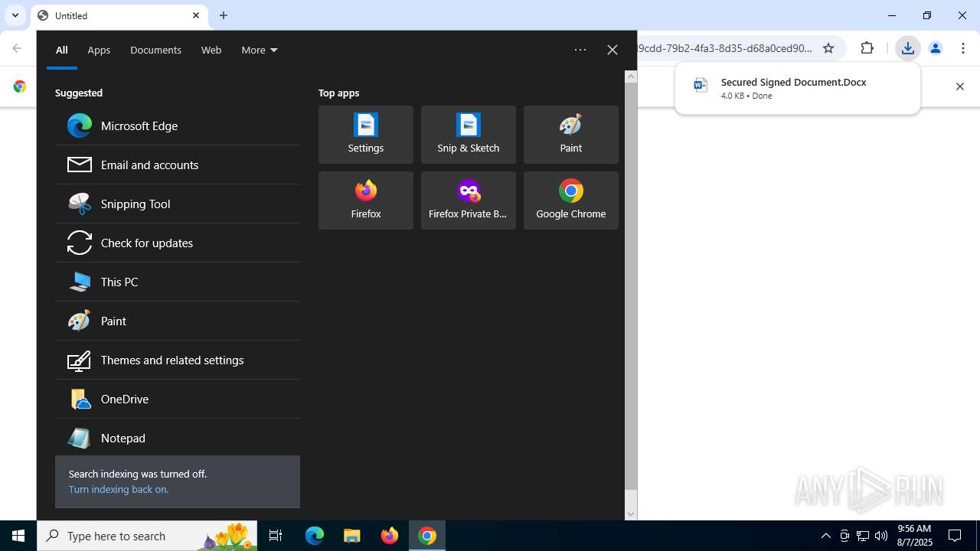Open Chrome downloads icon
The height and width of the screenshot is (551, 980).
907,48
